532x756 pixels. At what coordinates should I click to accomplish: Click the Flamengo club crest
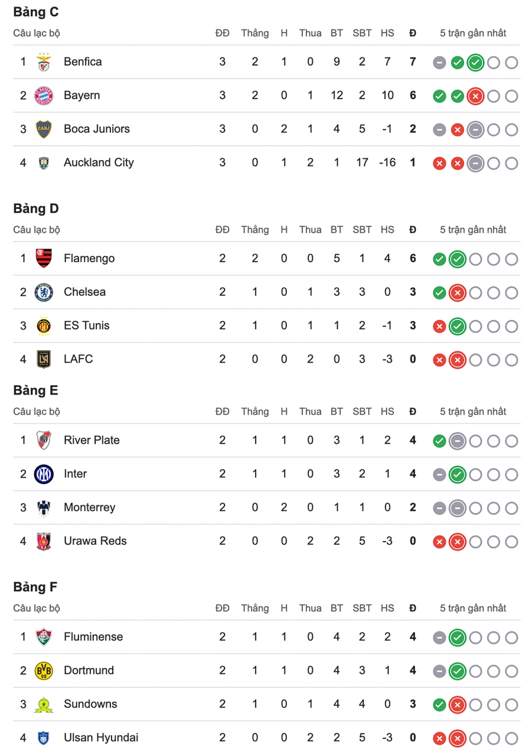pos(44,259)
